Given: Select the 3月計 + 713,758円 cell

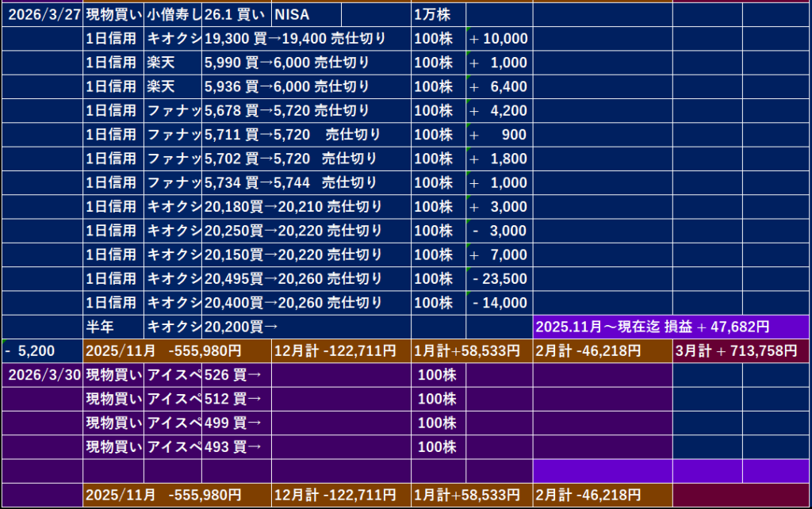Looking at the screenshot, I should (741, 351).
